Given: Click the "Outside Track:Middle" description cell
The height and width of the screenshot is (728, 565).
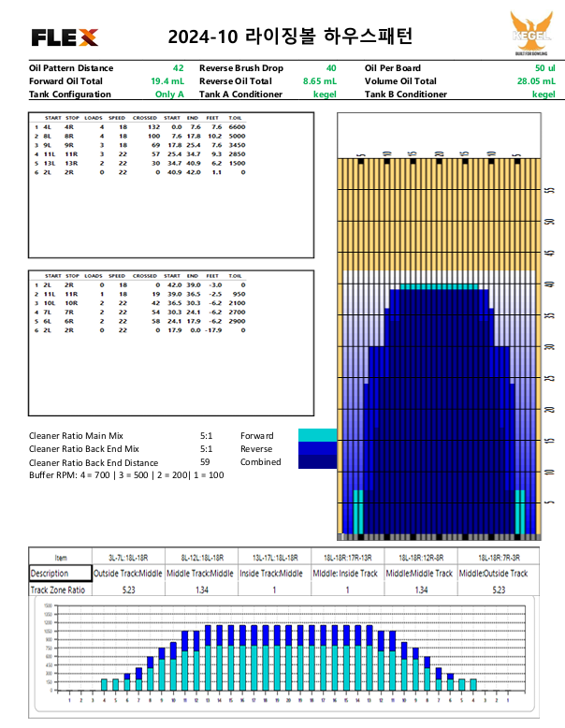Looking at the screenshot, I should point(127,574).
